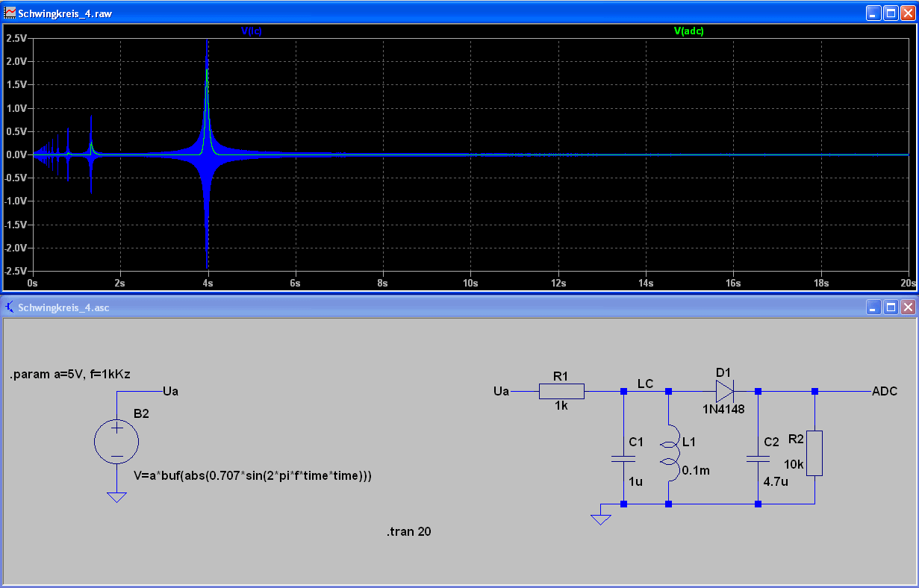Viewport: 919px width, 588px height.
Task: Click the -2.5V label on vertical axis
Action: [x=15, y=271]
